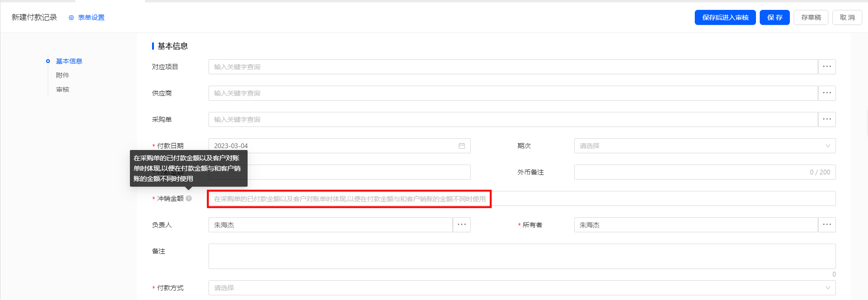Screen dimensions: 868x300
Task: Click the 负责人 field showing 朱海杰
Action: (330, 225)
